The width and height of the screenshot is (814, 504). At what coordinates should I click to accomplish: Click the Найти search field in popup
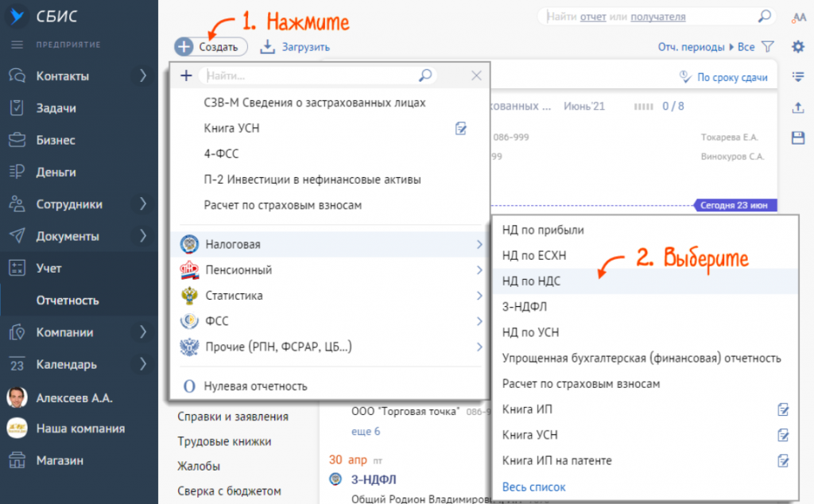310,76
